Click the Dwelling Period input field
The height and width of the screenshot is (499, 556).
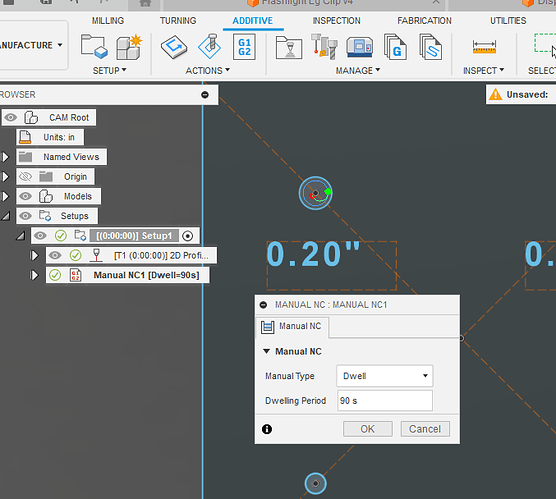(385, 401)
